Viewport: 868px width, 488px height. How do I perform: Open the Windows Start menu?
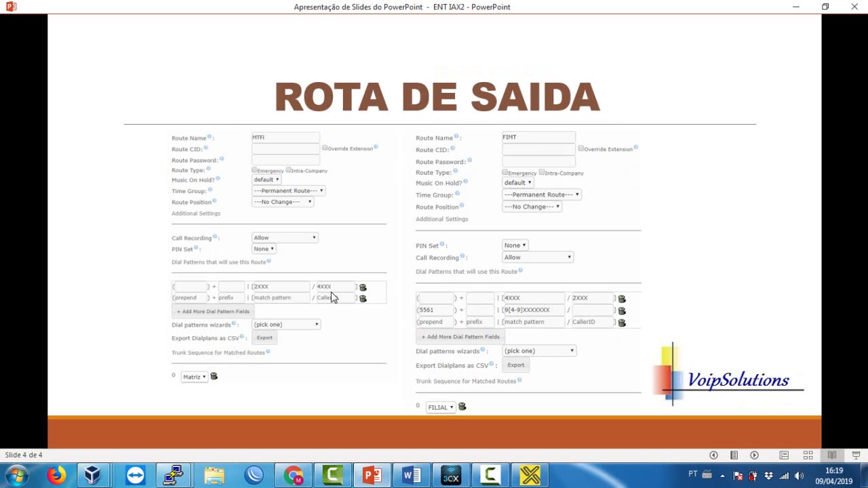pyautogui.click(x=16, y=476)
